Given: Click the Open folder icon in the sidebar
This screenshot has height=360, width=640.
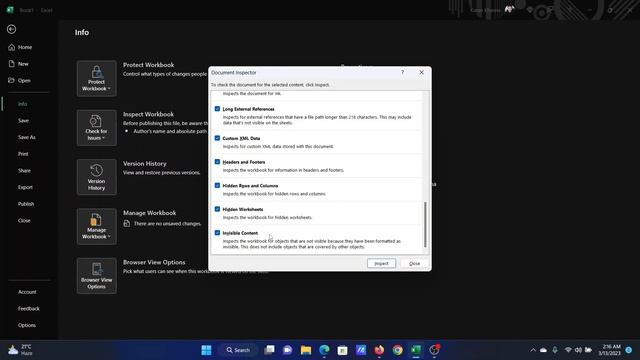Looking at the screenshot, I should click(x=11, y=80).
